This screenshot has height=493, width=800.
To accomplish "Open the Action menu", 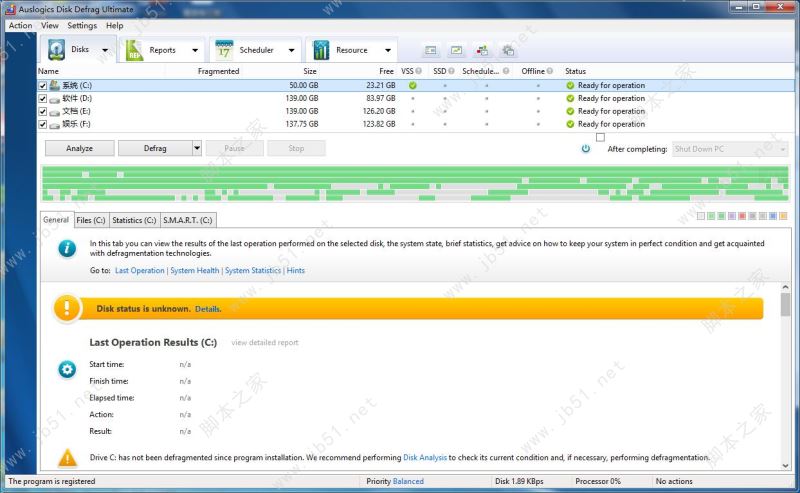I will click(x=20, y=26).
